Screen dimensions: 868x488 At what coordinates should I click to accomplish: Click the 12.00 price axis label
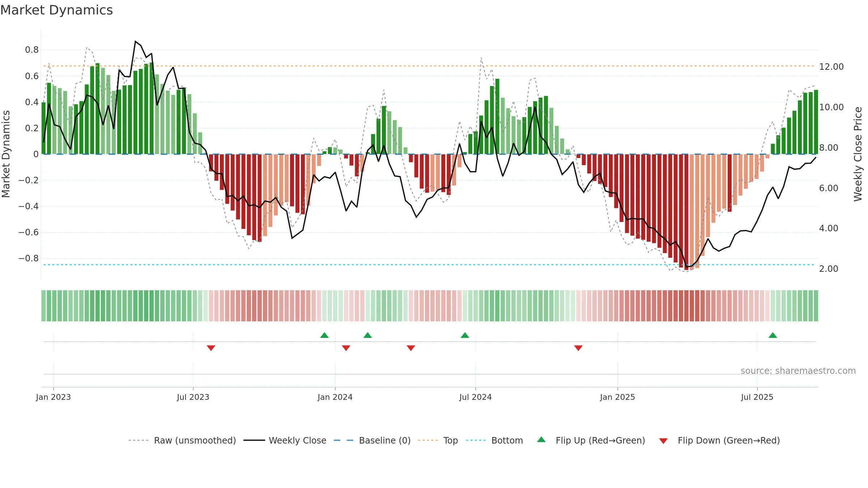pos(831,67)
